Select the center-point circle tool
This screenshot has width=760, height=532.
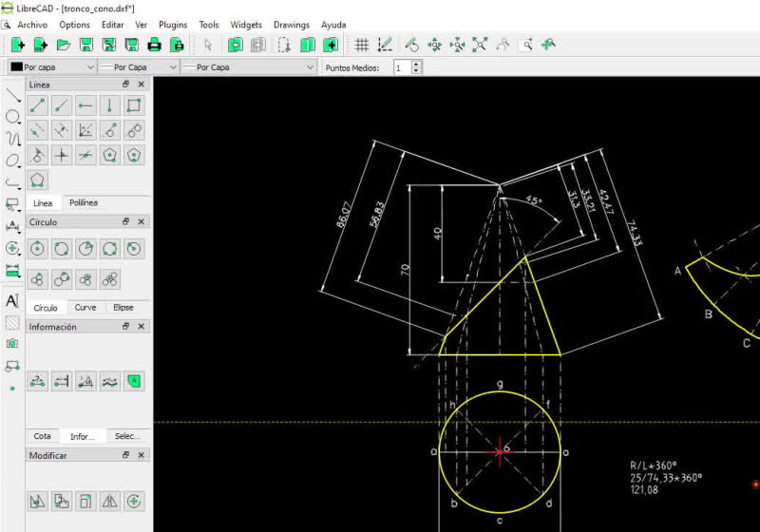pos(37,249)
